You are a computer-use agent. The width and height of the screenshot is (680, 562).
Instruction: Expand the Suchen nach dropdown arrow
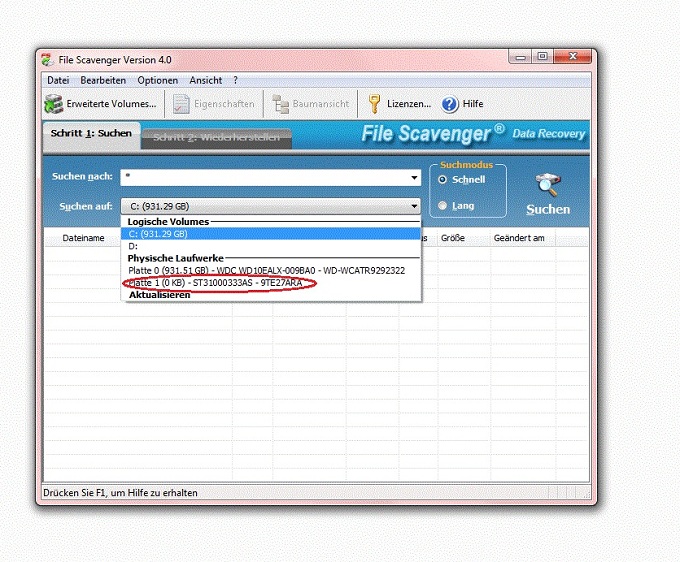click(x=414, y=177)
